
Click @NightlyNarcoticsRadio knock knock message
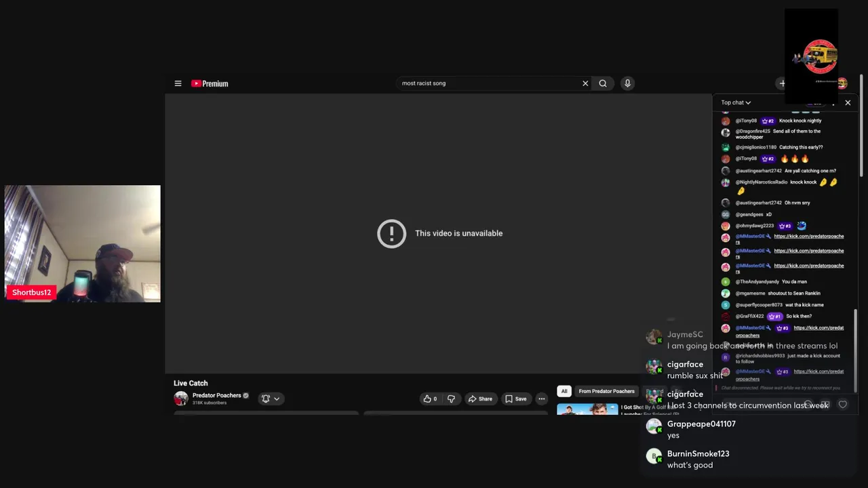784,186
